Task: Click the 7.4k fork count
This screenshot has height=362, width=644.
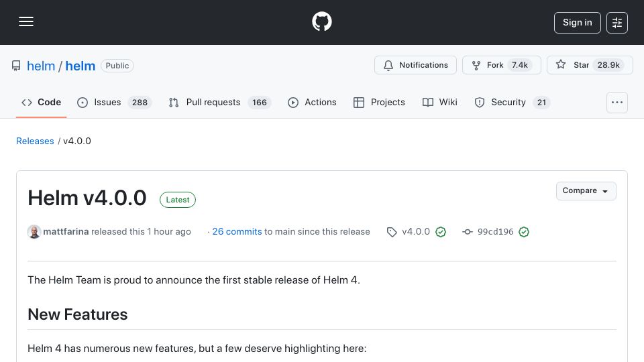Action: click(x=519, y=65)
